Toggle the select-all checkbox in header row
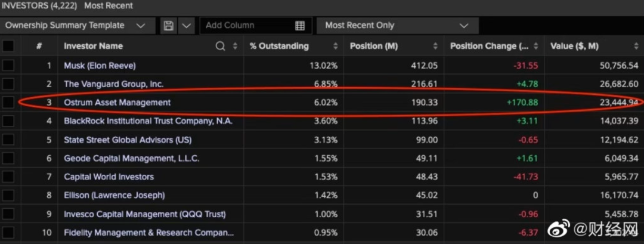 [8, 46]
